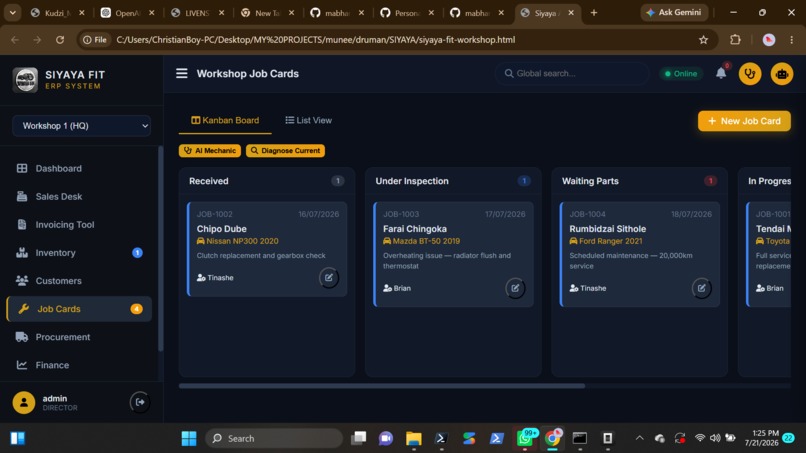The height and width of the screenshot is (453, 806).
Task: Click the sidebar vertical scrollbar
Action: click(x=160, y=249)
